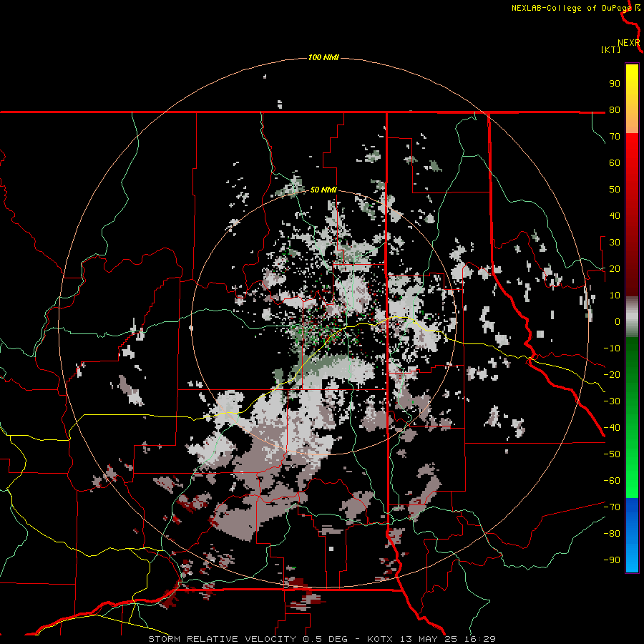The image size is (644, 644).
Task: Click the 80 value on velocity scale
Action: [615, 110]
